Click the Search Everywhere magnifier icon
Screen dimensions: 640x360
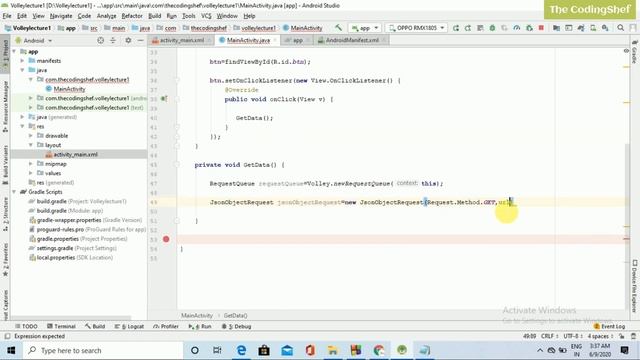(620, 28)
